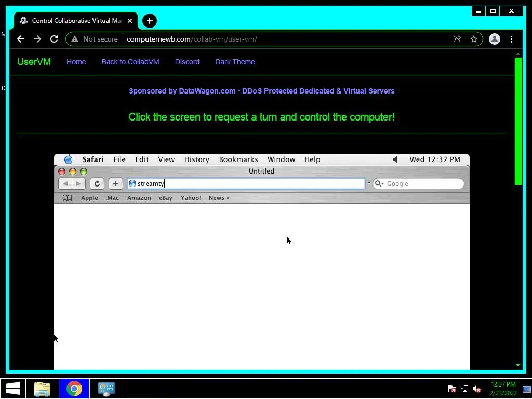Image resolution: width=532 pixels, height=399 pixels.
Task: Click the taskbar clock 12:37 PM
Action: tap(503, 389)
